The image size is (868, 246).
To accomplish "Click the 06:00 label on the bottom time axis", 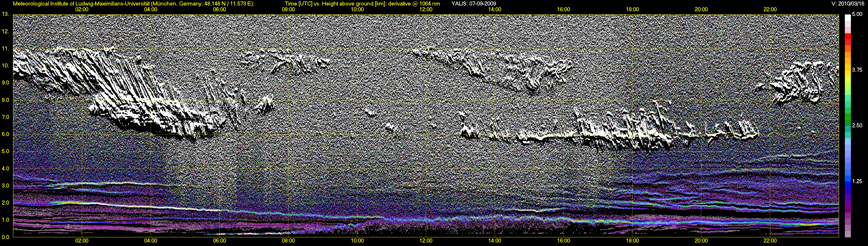I will [x=220, y=241].
